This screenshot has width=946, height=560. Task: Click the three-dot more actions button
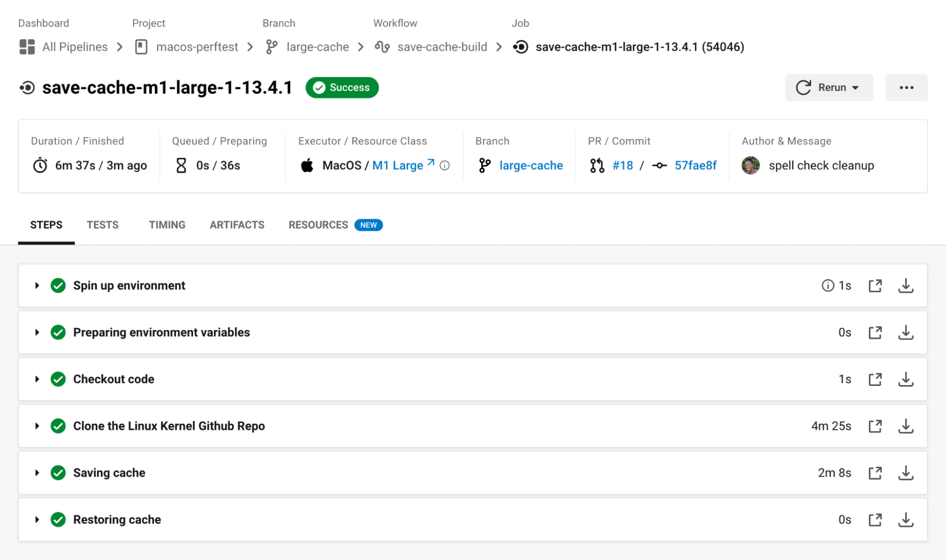pyautogui.click(x=906, y=87)
